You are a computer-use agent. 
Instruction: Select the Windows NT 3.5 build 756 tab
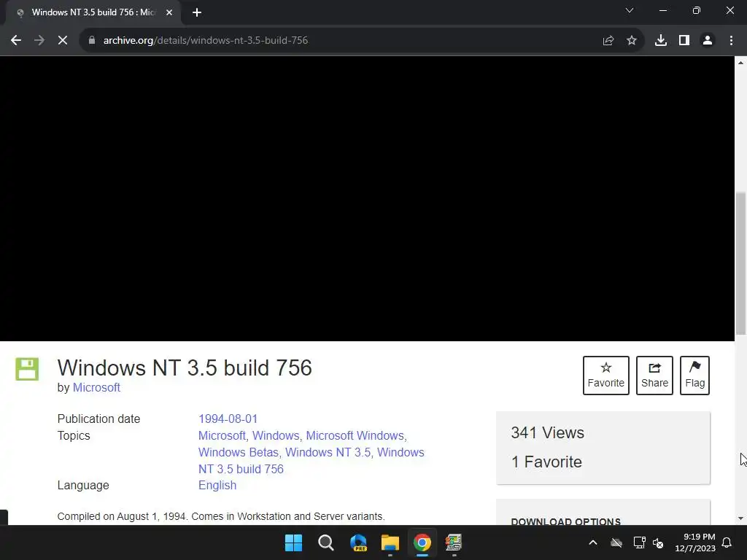click(93, 13)
